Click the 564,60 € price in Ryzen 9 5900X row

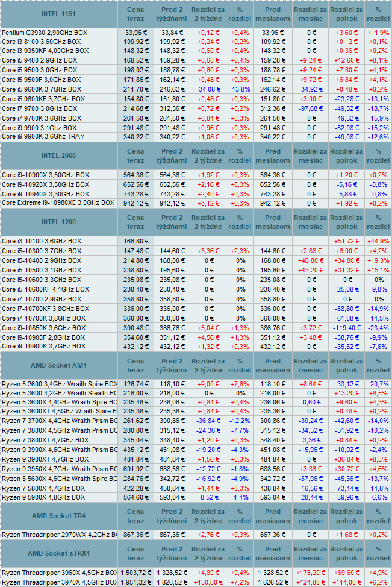coord(135,498)
